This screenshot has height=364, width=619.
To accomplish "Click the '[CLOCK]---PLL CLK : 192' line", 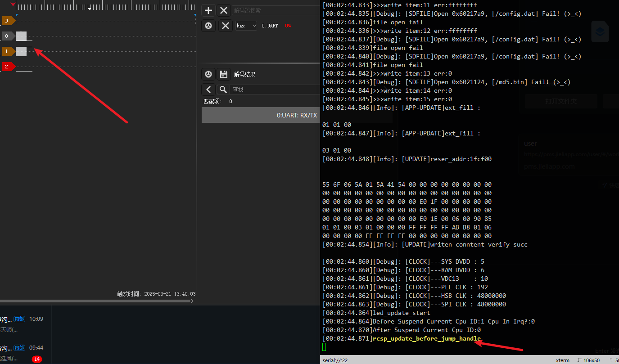I will pos(405,288).
